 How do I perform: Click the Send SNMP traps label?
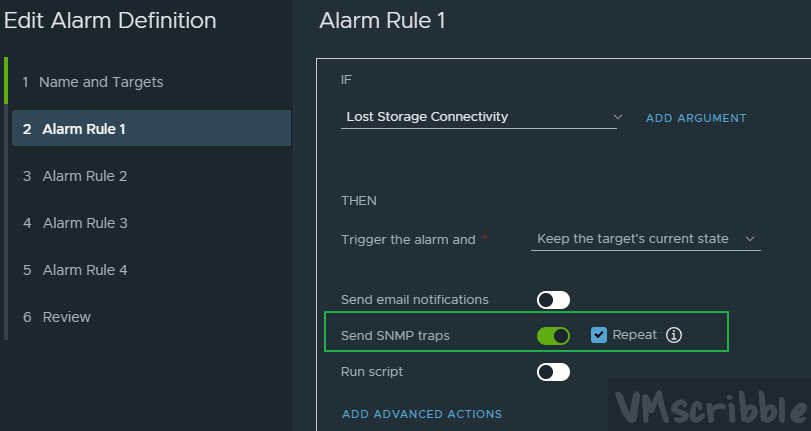(x=395, y=336)
